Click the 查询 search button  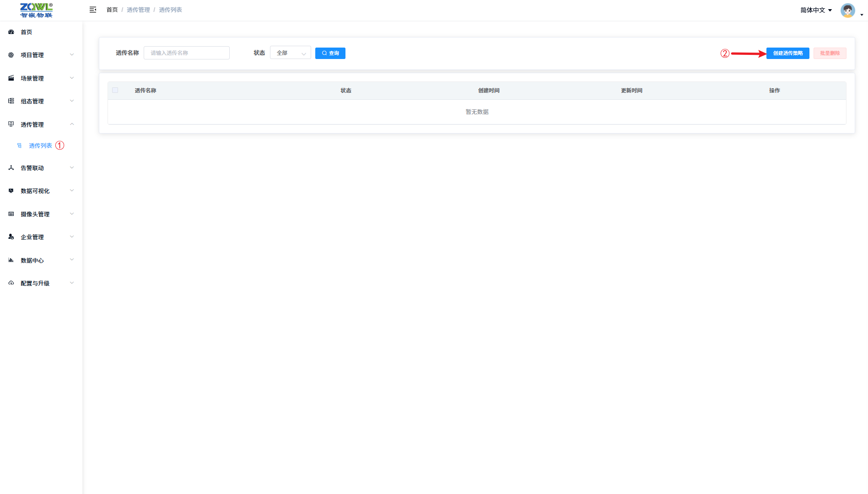point(330,54)
